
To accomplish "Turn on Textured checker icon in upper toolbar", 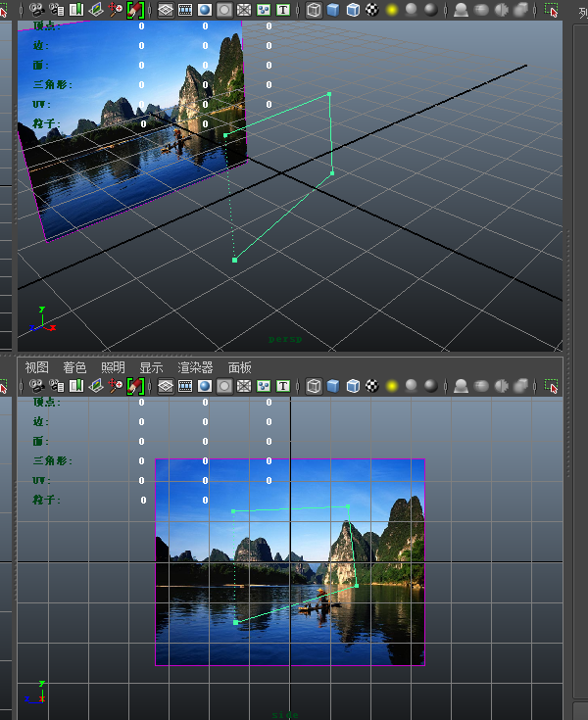I will tap(372, 10).
